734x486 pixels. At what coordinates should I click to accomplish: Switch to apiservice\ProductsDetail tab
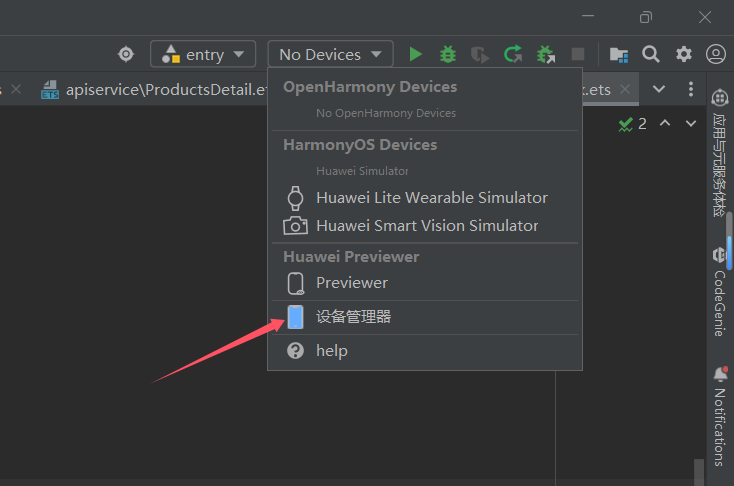[154, 89]
